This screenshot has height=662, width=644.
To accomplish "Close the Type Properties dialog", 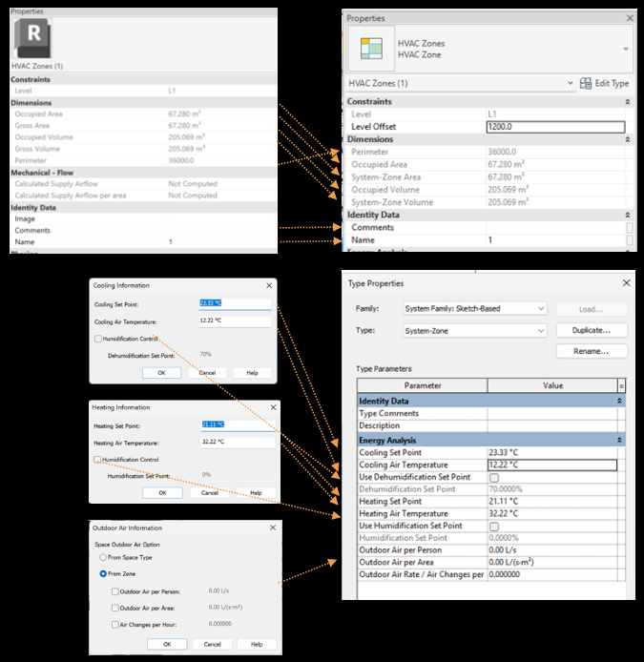I will [627, 283].
